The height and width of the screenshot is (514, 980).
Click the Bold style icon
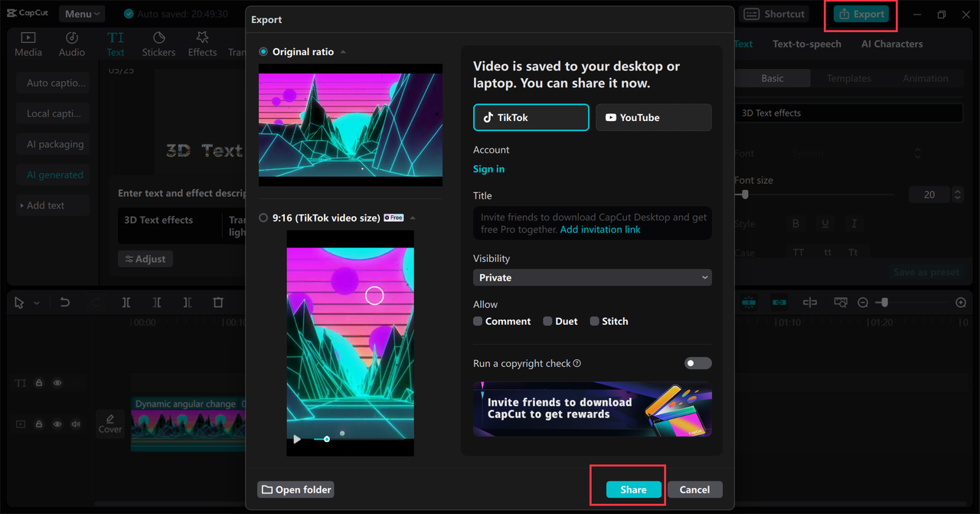tap(795, 224)
